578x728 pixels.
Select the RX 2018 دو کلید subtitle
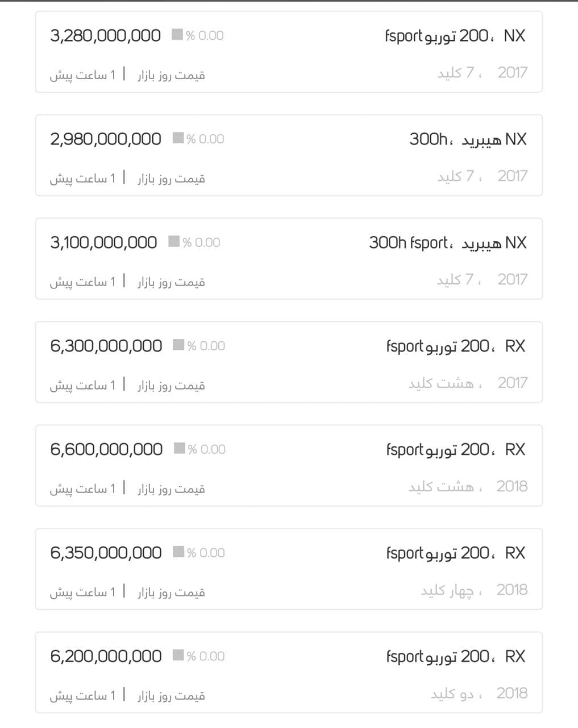tap(479, 694)
